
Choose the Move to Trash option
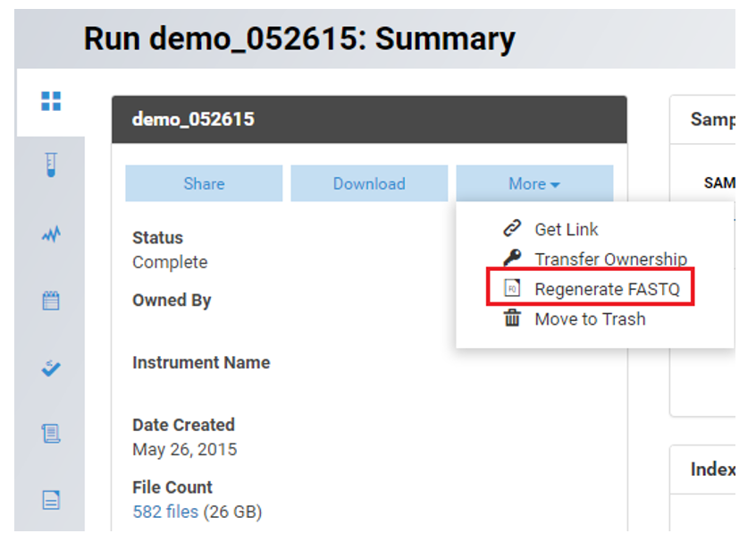click(x=590, y=318)
